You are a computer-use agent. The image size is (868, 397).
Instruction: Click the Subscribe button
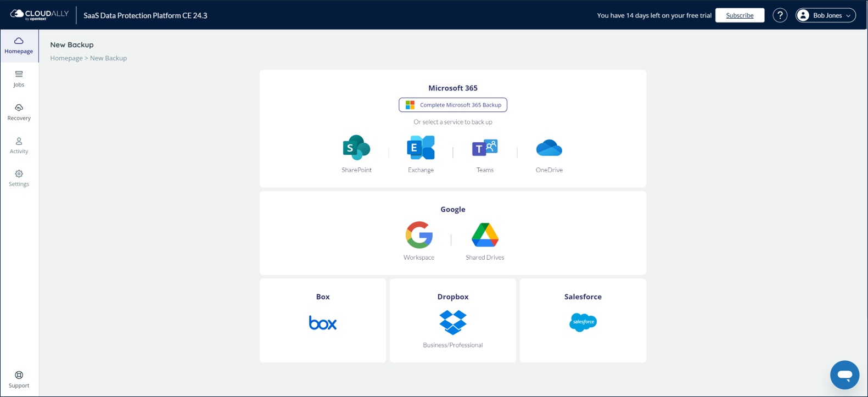[740, 15]
